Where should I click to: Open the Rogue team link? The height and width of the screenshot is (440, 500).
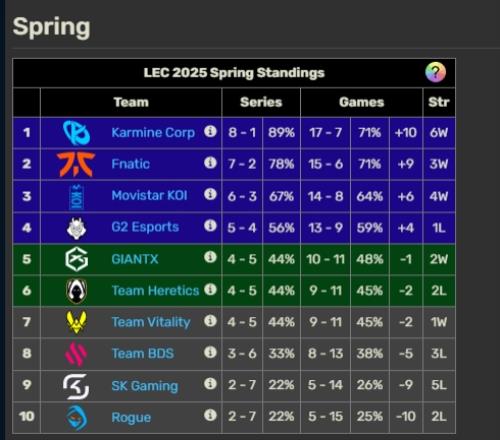[131, 417]
